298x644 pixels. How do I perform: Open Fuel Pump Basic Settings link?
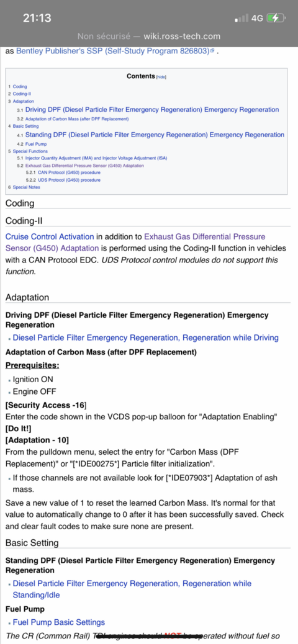click(x=59, y=622)
